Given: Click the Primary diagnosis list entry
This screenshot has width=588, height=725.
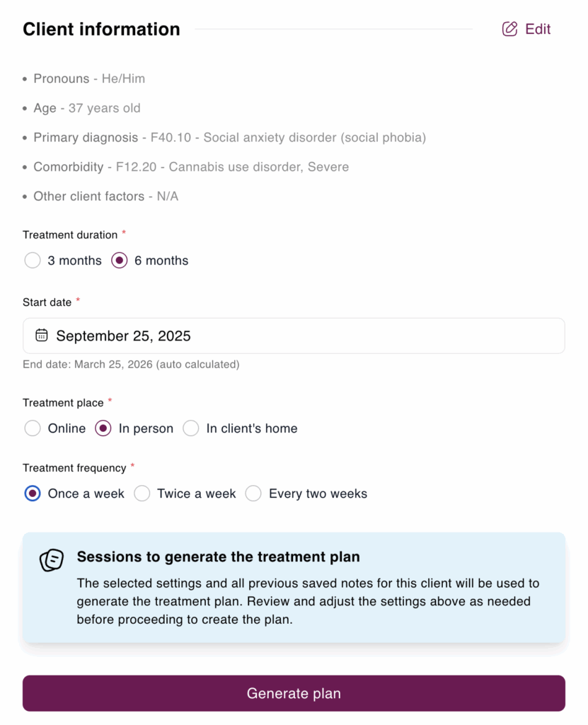Looking at the screenshot, I should tap(229, 137).
